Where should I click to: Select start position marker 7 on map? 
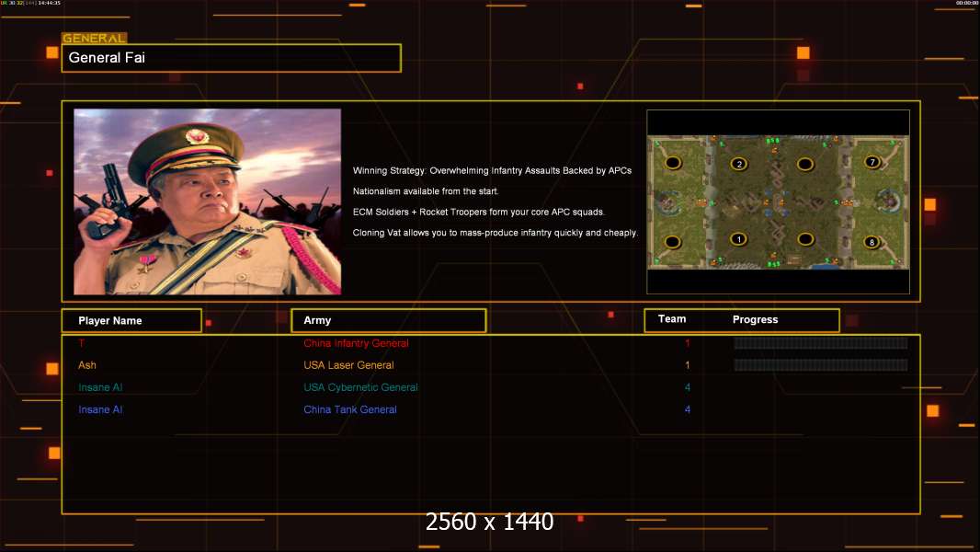872,162
